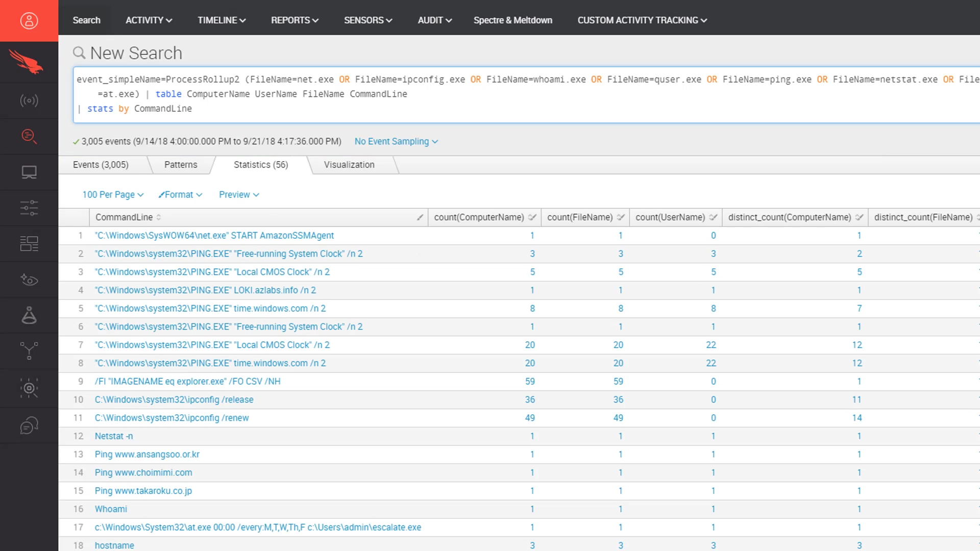
Task: Open the No Event Sampling dropdown
Action: tap(396, 141)
